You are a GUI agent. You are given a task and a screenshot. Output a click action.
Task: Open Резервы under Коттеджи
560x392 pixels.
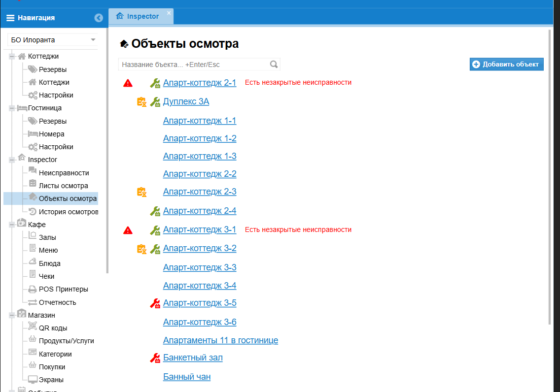52,69
